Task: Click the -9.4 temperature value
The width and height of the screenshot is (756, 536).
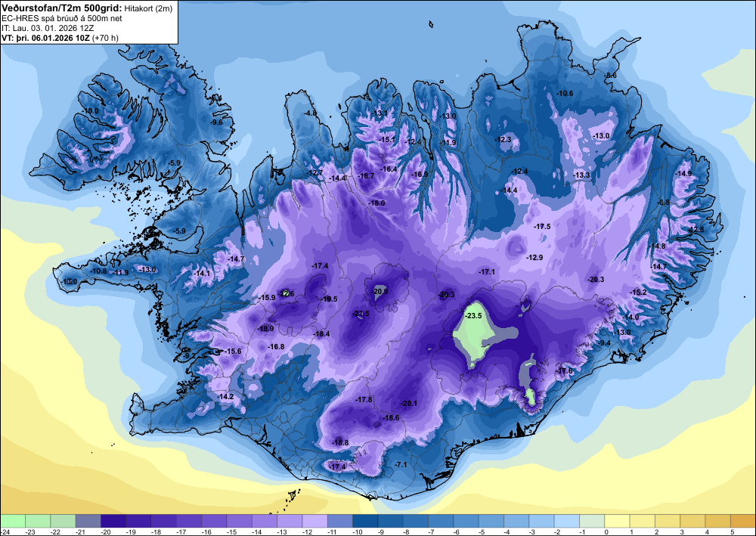Action: 605,342
